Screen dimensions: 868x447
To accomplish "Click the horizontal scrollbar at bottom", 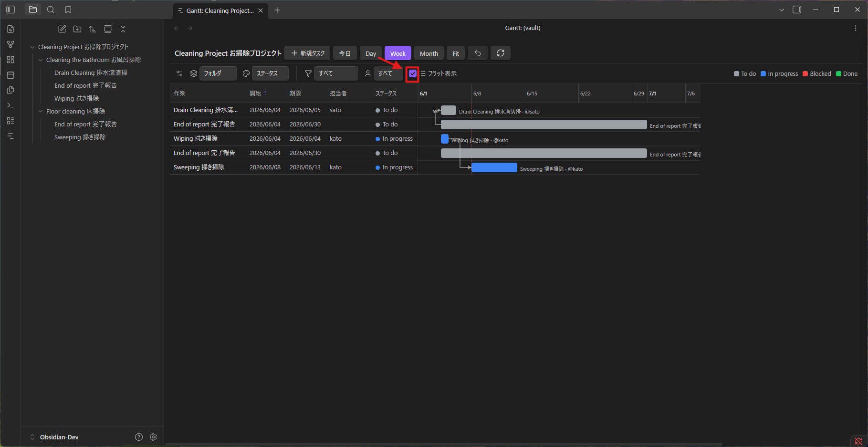I will [x=444, y=444].
